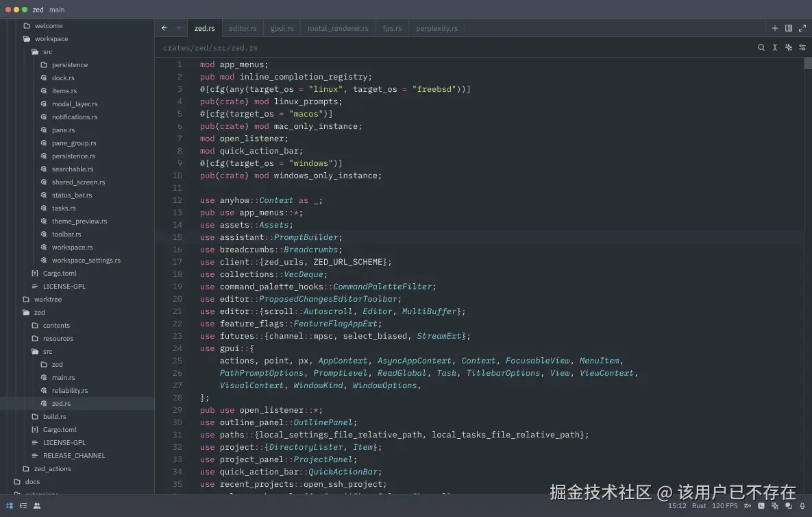812x517 pixels.
Task: Expand the docs folder
Action: (x=77, y=482)
